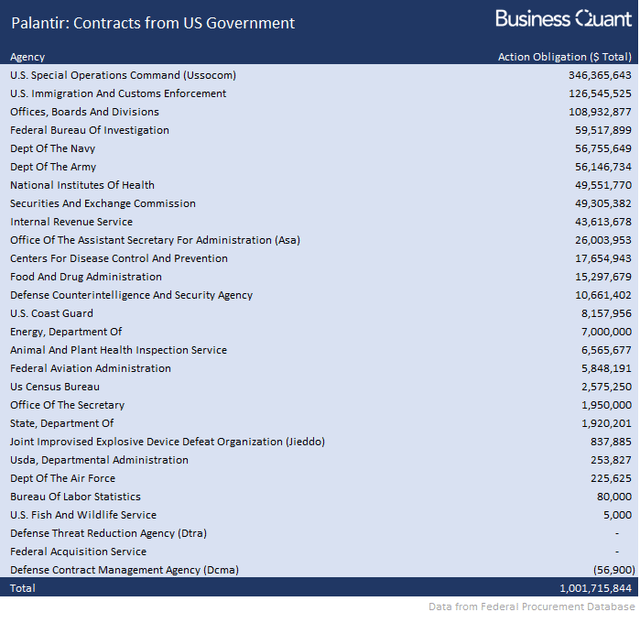Click the value 1,950,000
The image size is (640, 623).
tap(607, 405)
